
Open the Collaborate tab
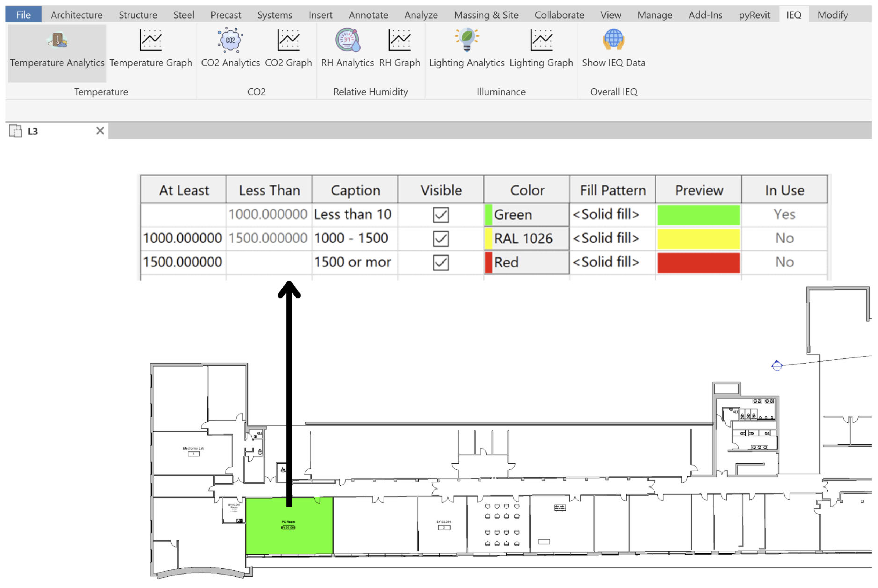(559, 15)
